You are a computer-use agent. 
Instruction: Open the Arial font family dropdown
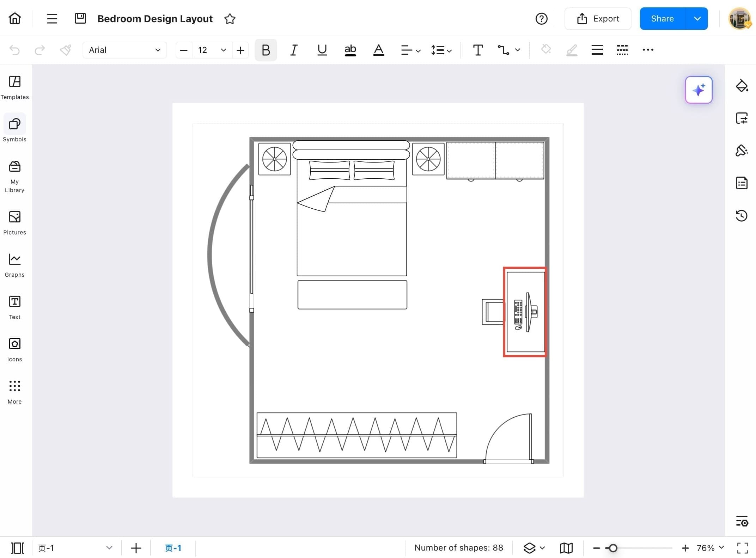click(x=124, y=50)
